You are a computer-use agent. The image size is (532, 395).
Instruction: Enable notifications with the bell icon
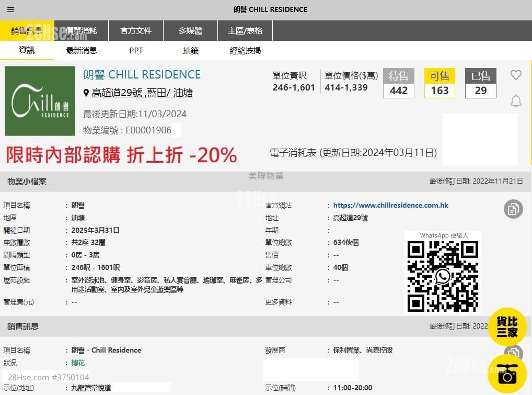pos(516,101)
